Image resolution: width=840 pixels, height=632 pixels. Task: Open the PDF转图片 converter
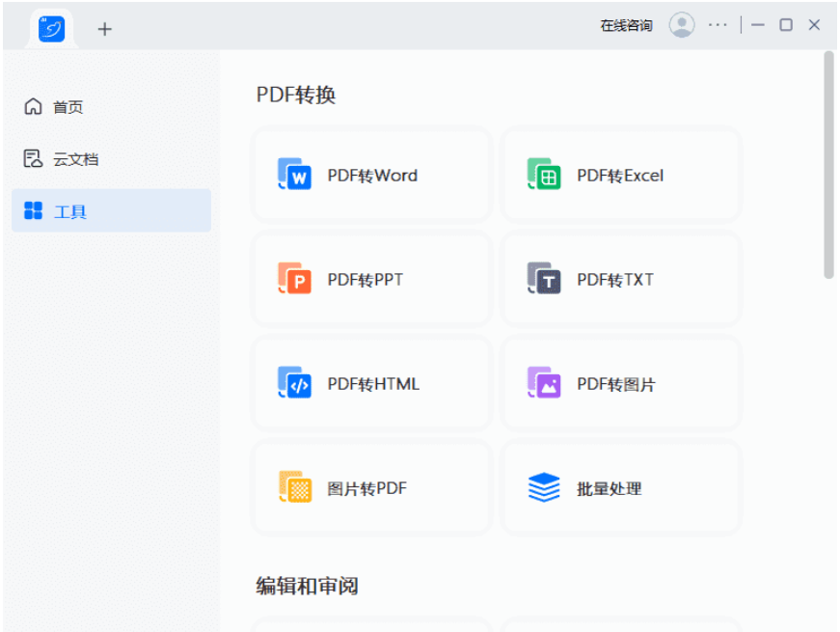click(621, 383)
